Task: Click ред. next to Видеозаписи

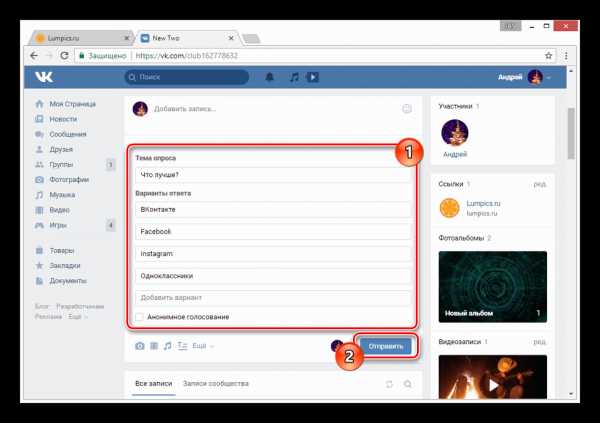Action: click(x=540, y=342)
